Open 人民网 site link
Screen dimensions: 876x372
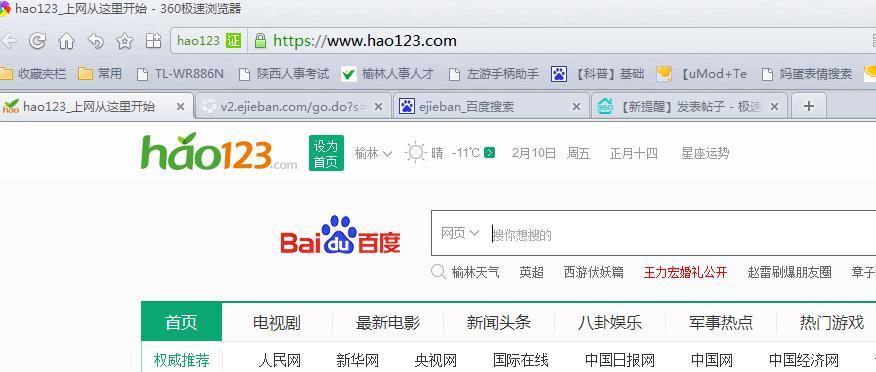(279, 360)
